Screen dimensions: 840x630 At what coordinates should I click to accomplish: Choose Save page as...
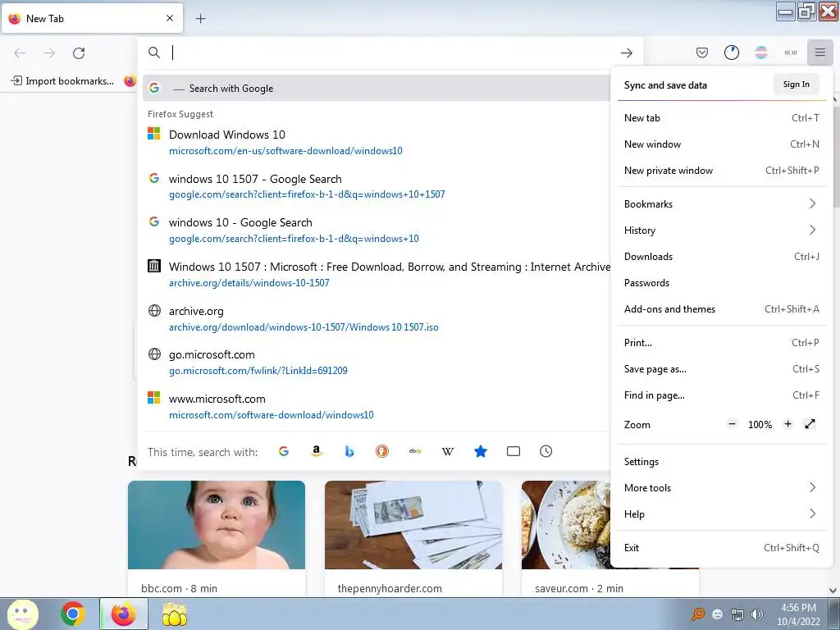point(721,369)
